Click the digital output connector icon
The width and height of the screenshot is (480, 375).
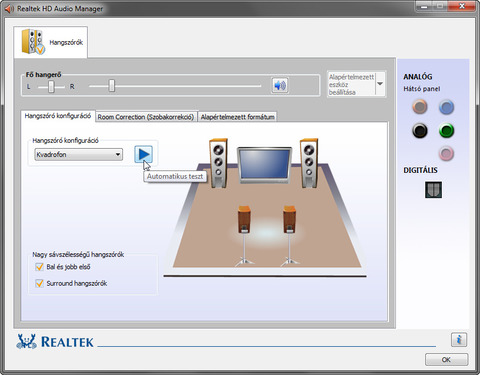[433, 190]
